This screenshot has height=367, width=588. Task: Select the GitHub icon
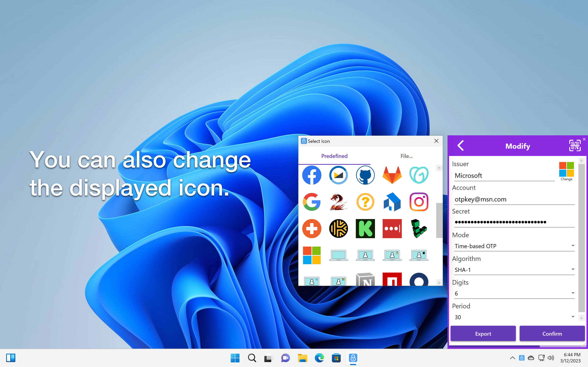365,175
